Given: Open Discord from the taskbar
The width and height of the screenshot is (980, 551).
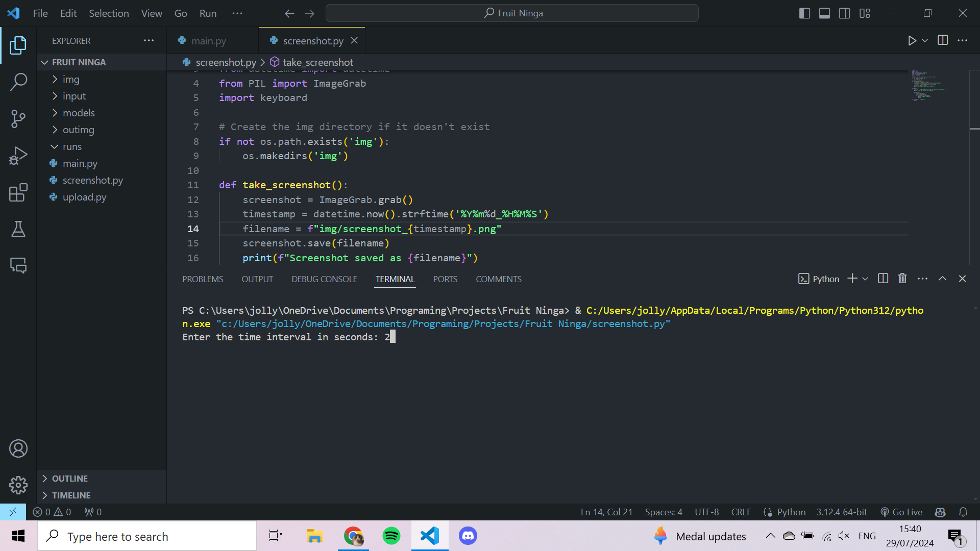Looking at the screenshot, I should [468, 536].
